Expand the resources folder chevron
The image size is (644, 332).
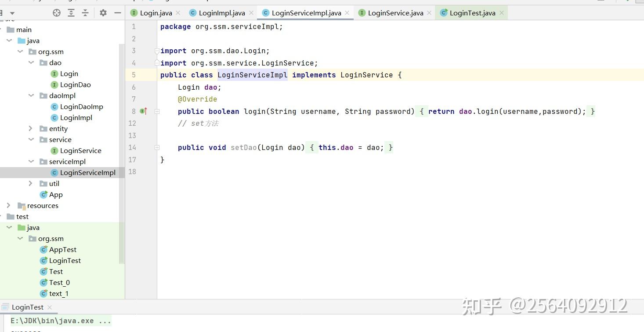(8, 205)
